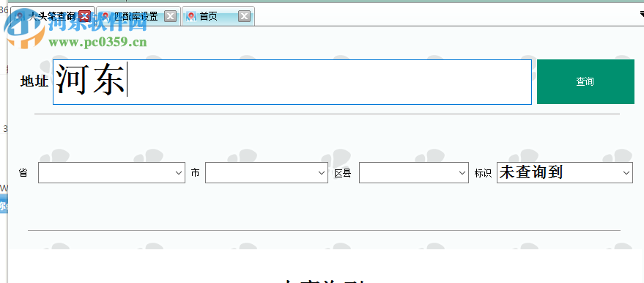Close the 大头笔查询 tab
Viewport: 644px width, 283px height.
coord(84,16)
